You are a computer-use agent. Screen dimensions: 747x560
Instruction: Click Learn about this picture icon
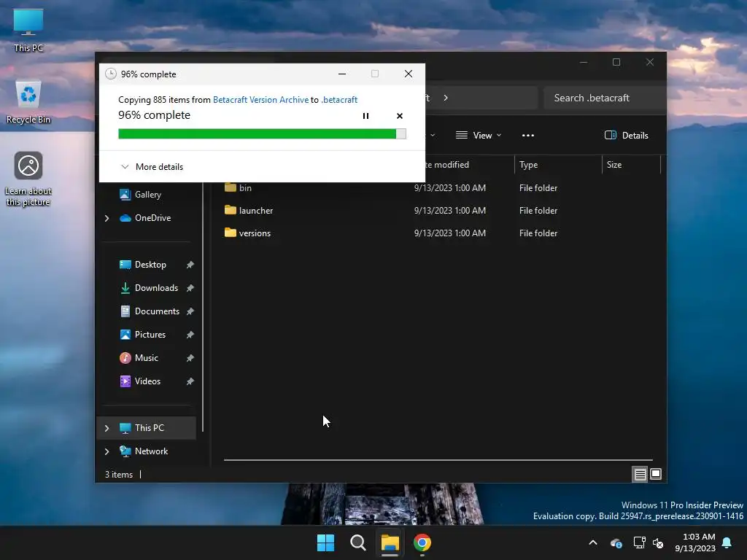pos(28,179)
